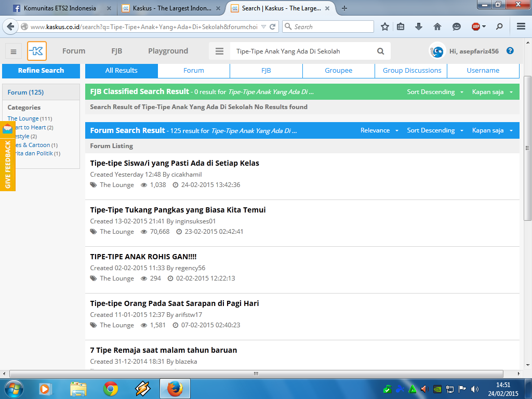532x399 pixels.
Task: Open the mail envelope icon above Give Feedback
Action: coord(7,129)
